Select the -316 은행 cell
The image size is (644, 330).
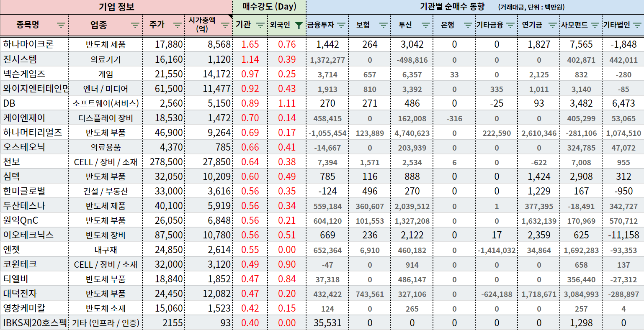click(454, 118)
